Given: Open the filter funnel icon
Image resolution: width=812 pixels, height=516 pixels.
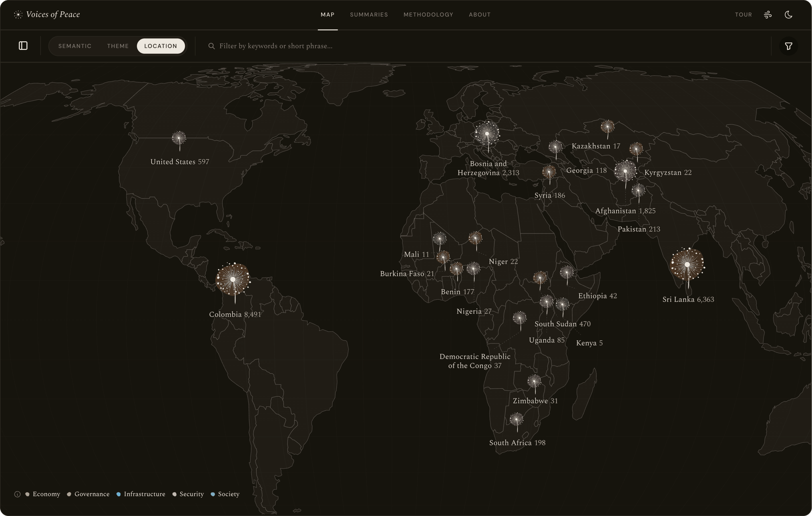Looking at the screenshot, I should click(788, 46).
